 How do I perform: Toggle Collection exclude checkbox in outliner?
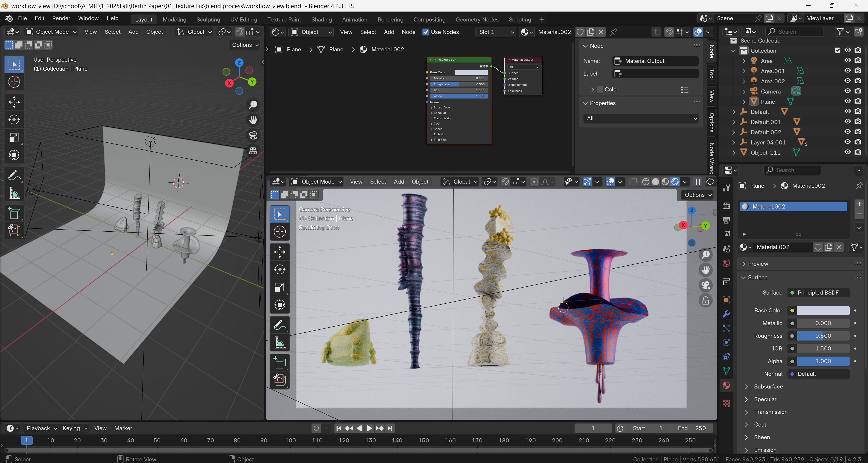[x=838, y=50]
